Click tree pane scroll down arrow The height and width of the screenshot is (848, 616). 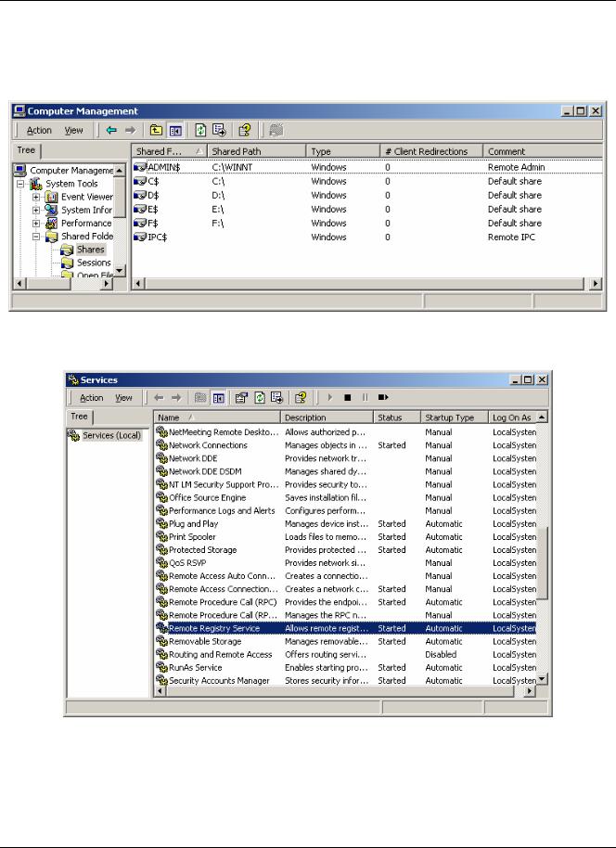(x=120, y=270)
